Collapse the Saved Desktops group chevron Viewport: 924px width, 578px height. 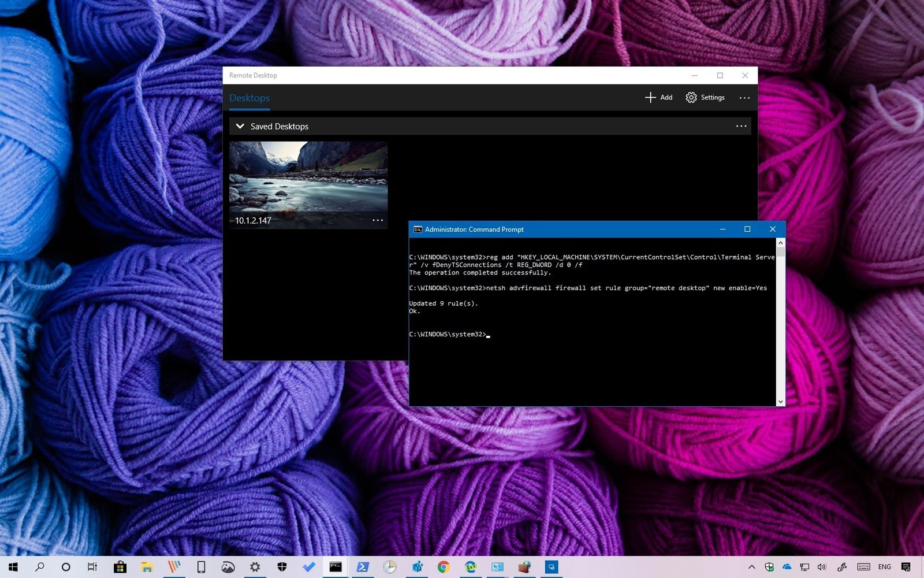tap(240, 126)
